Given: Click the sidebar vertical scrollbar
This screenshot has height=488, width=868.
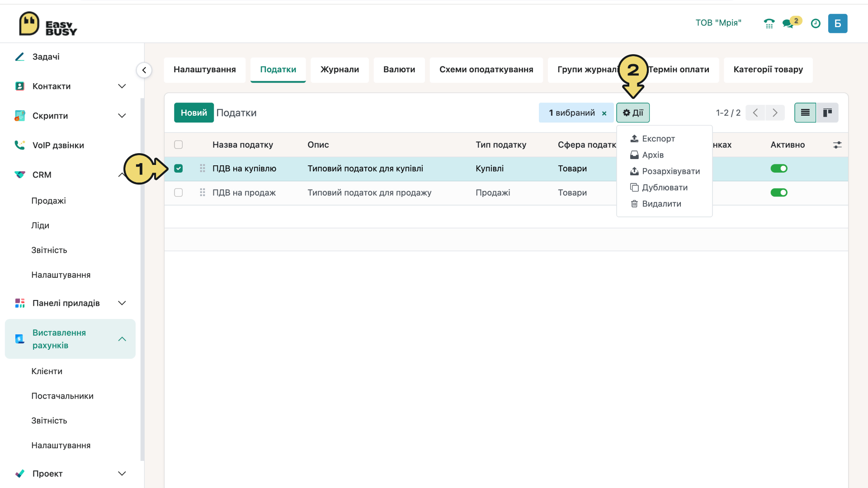Looking at the screenshot, I should click(x=142, y=279).
